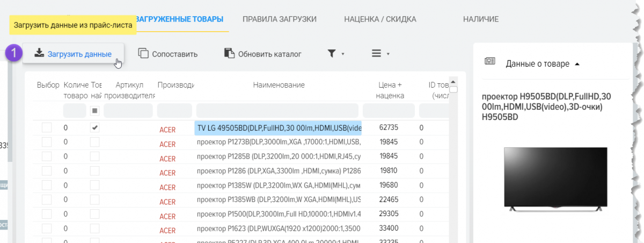
Task: Go to the НАЛИЧИЕ tab
Action: point(481,19)
